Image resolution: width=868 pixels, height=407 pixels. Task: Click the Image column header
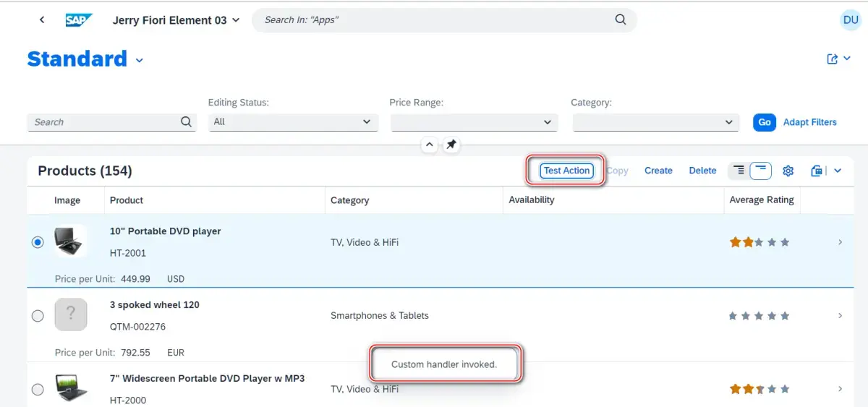coord(67,200)
